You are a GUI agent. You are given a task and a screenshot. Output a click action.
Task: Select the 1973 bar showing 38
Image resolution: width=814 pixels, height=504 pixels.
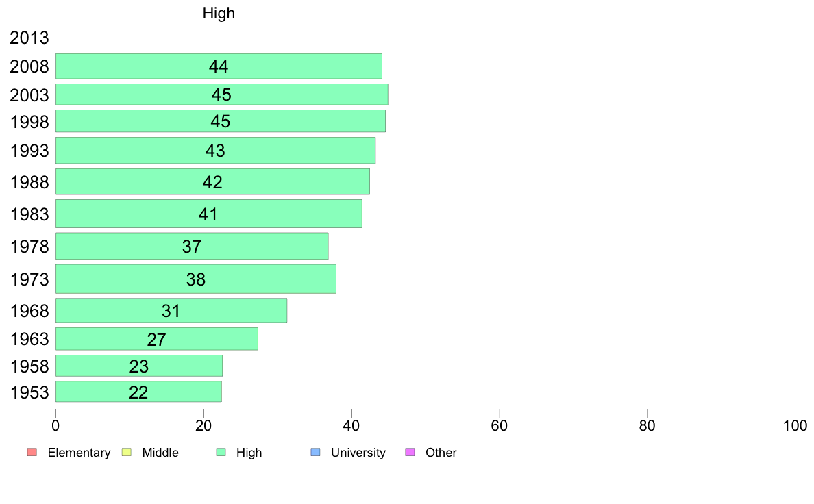196,279
